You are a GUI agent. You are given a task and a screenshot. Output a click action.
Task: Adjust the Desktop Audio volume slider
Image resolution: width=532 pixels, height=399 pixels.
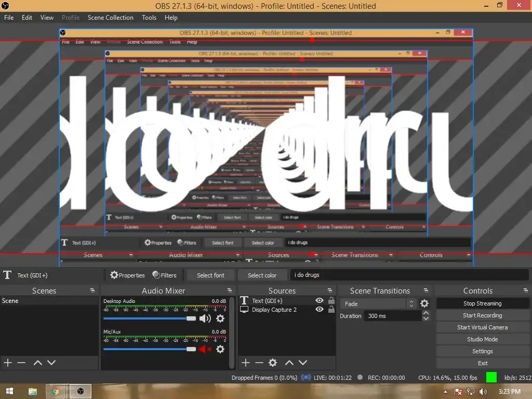coord(150,318)
